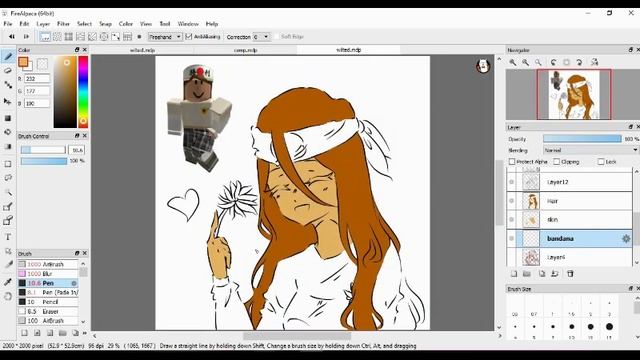Create a new layer folder
This screenshot has width=640, height=360.
click(527, 274)
